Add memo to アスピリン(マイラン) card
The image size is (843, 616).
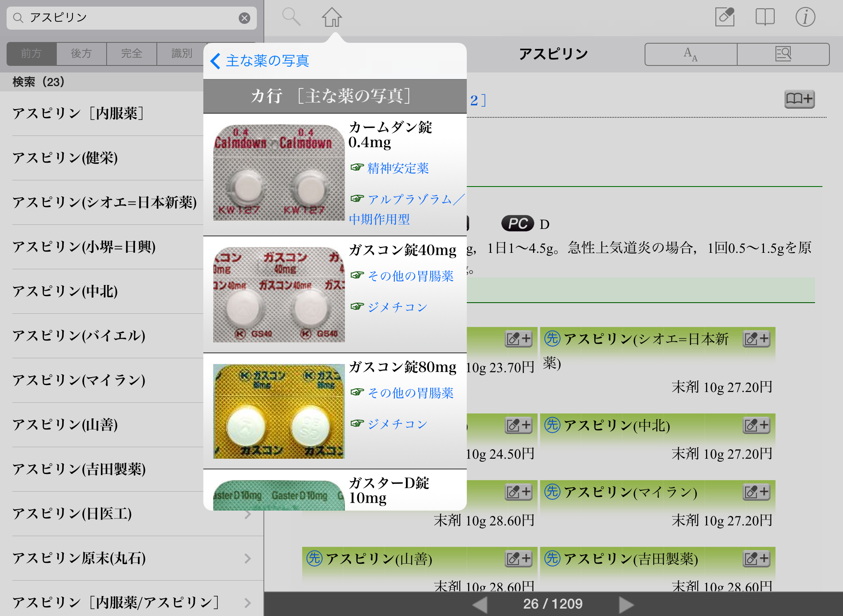pos(756,492)
